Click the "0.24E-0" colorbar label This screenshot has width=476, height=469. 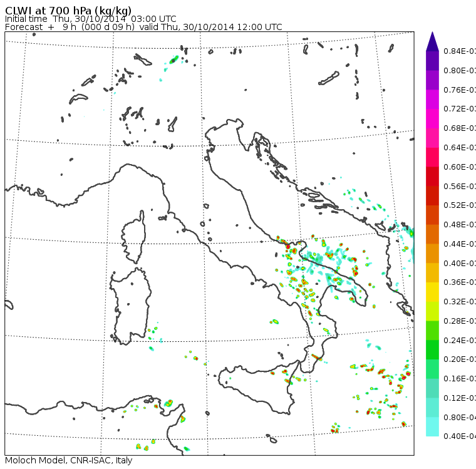460,340
